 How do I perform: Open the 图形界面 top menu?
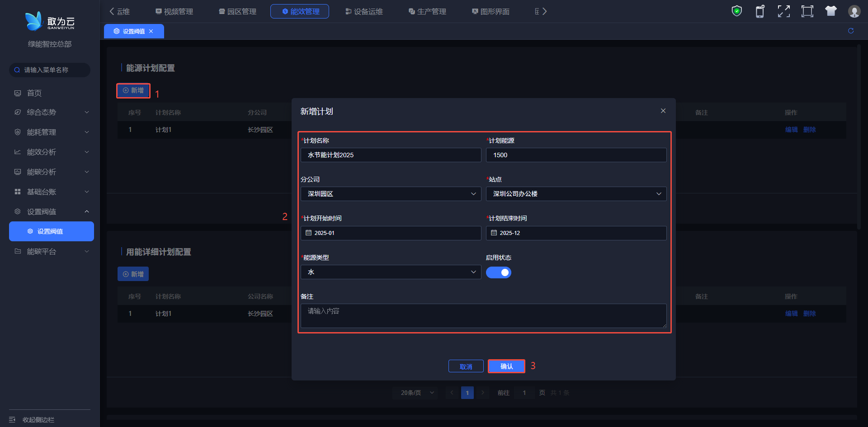click(x=491, y=11)
